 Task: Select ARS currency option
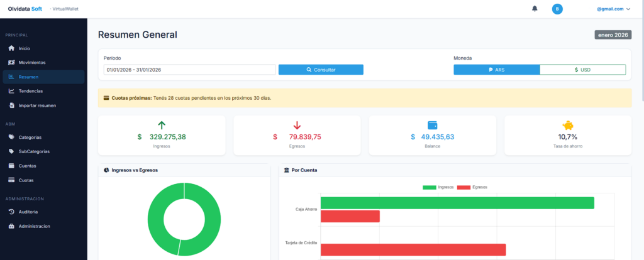(x=496, y=70)
